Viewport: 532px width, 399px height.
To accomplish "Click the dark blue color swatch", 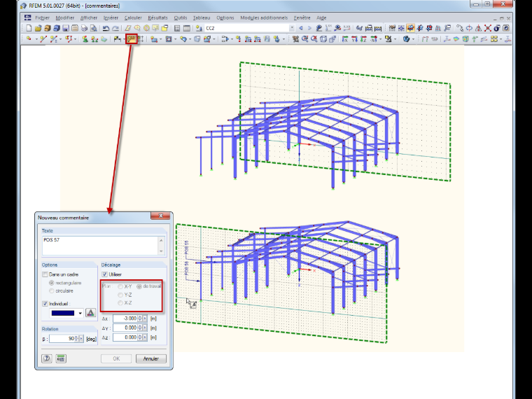I will [63, 313].
